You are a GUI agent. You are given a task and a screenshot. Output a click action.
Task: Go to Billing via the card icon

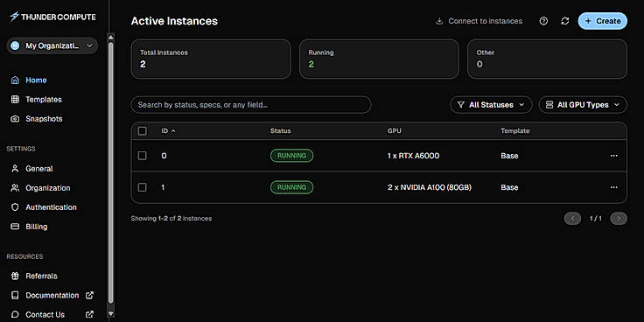[15, 227]
